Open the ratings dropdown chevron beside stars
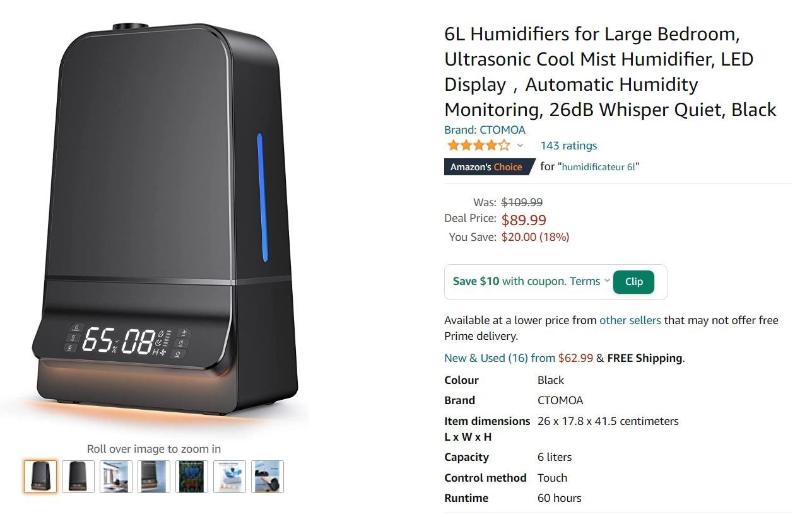 click(x=520, y=146)
